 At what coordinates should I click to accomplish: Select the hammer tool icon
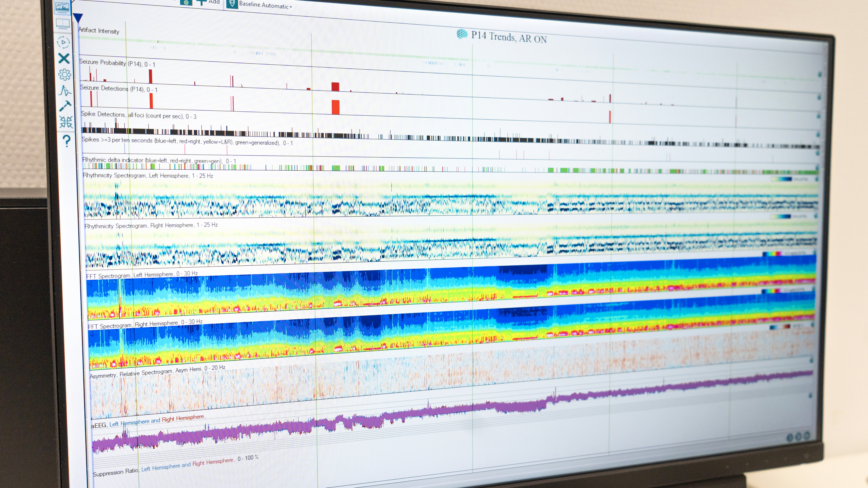[65, 106]
